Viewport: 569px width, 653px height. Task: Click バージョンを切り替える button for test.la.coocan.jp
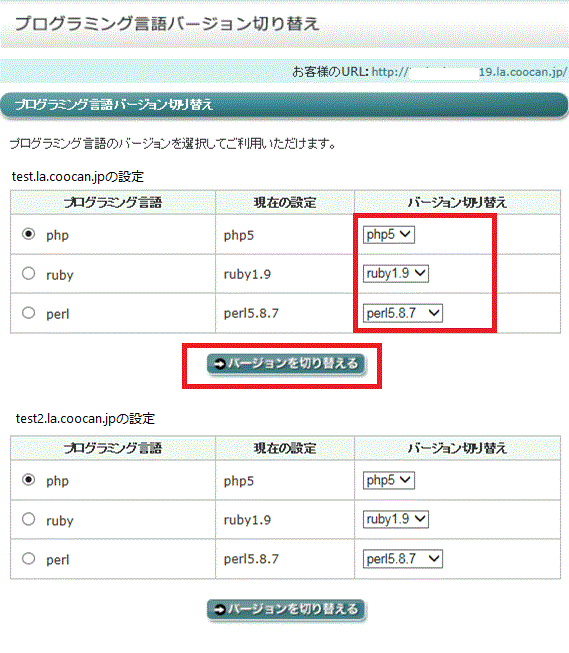(286, 364)
